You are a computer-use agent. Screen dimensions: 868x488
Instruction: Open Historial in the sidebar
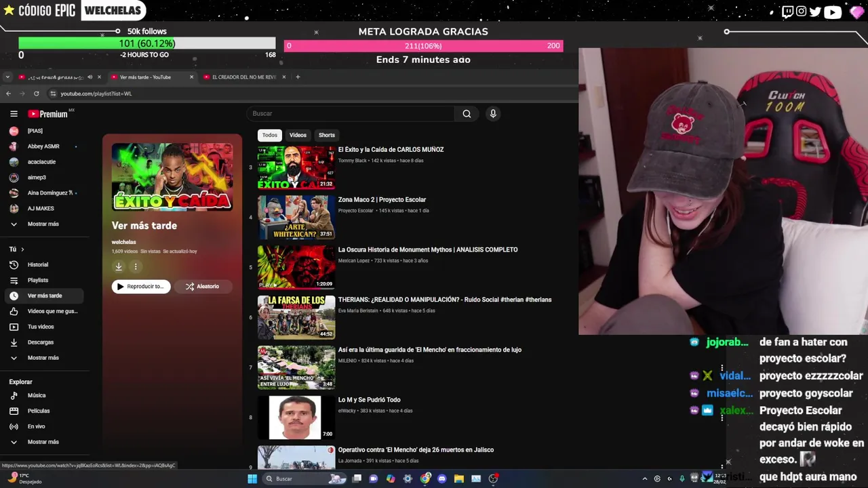(x=45, y=264)
